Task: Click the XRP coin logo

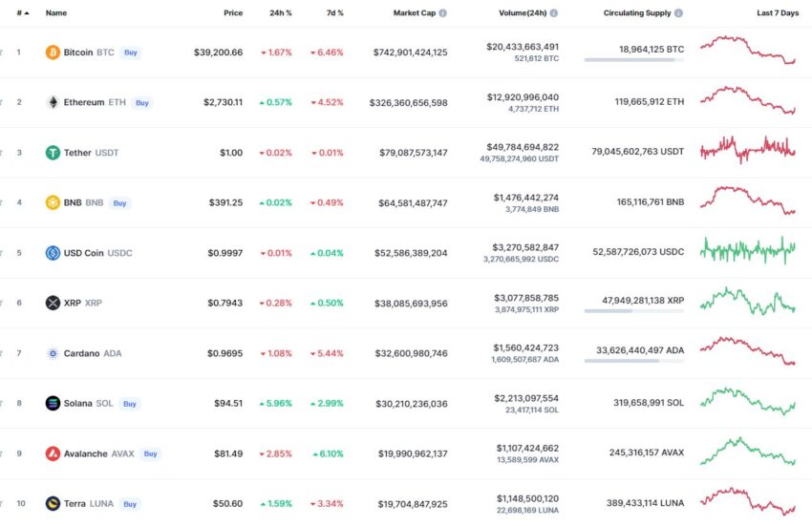Action: pos(53,303)
